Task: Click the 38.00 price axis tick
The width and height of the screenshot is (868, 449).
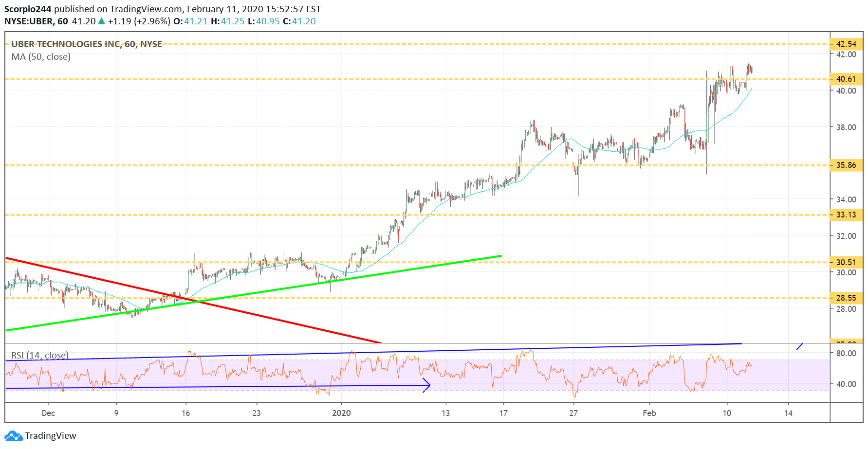Action: tap(846, 127)
